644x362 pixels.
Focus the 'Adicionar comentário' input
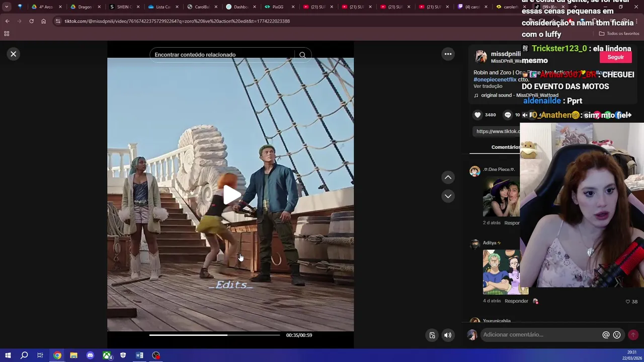[x=541, y=335]
